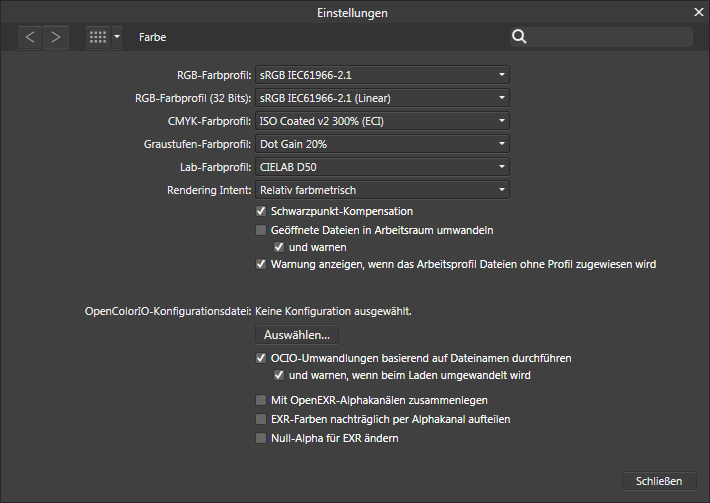Click the back navigation arrow
Screen dimensions: 710x503
31,37
